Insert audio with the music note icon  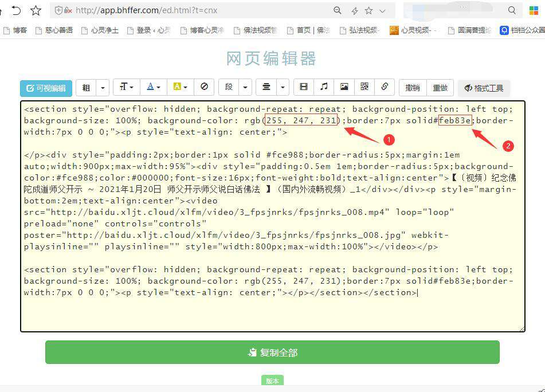pyautogui.click(x=324, y=87)
